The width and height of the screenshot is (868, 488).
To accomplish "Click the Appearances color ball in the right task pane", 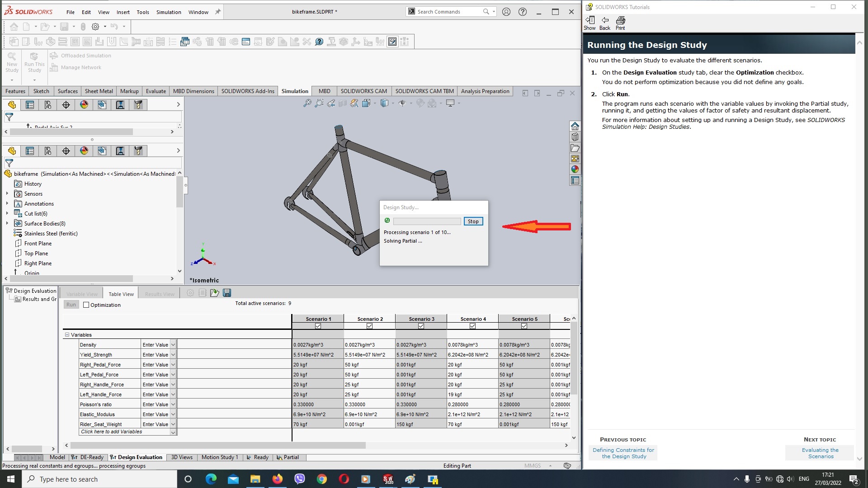I will click(575, 169).
